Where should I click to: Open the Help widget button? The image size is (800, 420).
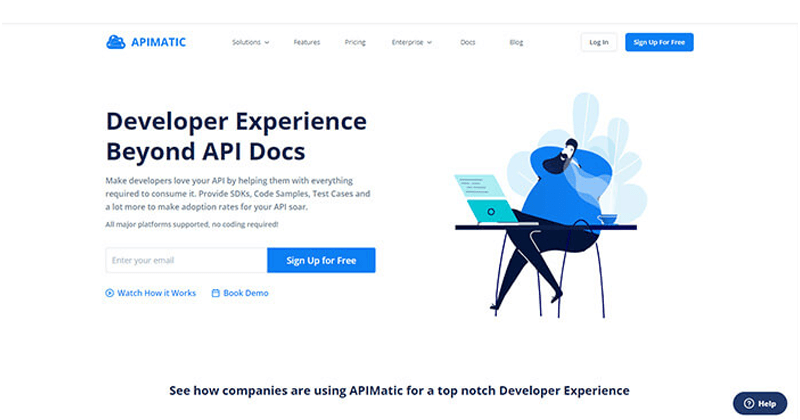click(x=760, y=404)
